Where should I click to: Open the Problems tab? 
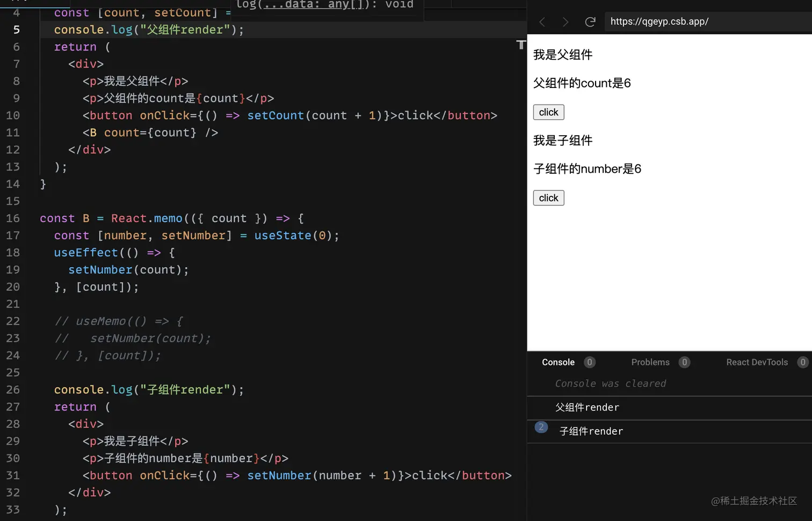click(x=650, y=362)
